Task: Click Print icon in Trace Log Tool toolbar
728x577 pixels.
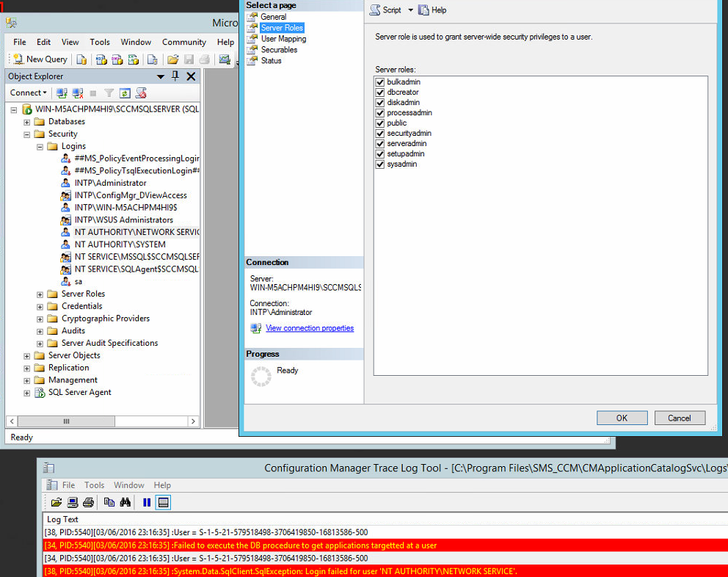Action: [x=88, y=502]
